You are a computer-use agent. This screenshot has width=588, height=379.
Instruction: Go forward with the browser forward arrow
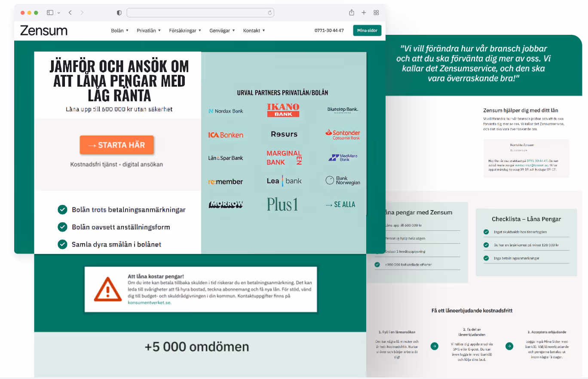(82, 13)
